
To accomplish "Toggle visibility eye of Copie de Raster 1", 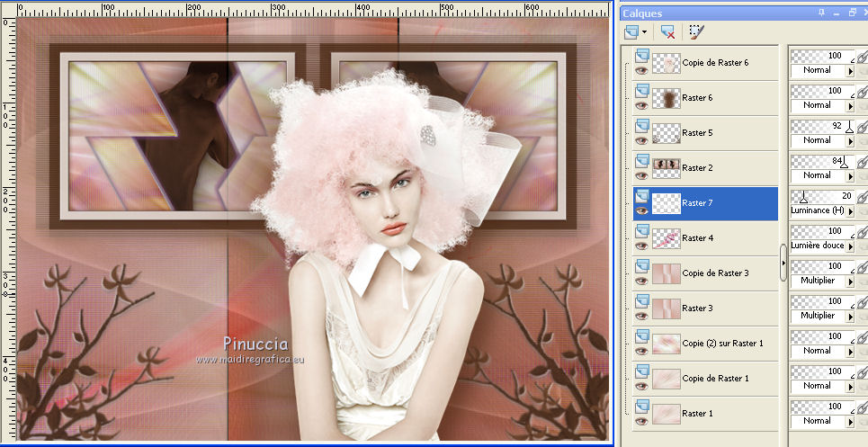I will tap(641, 386).
